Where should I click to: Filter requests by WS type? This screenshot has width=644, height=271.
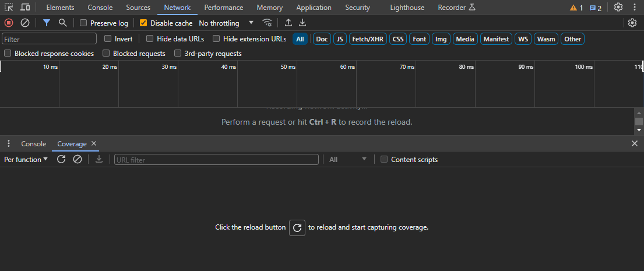pyautogui.click(x=523, y=39)
